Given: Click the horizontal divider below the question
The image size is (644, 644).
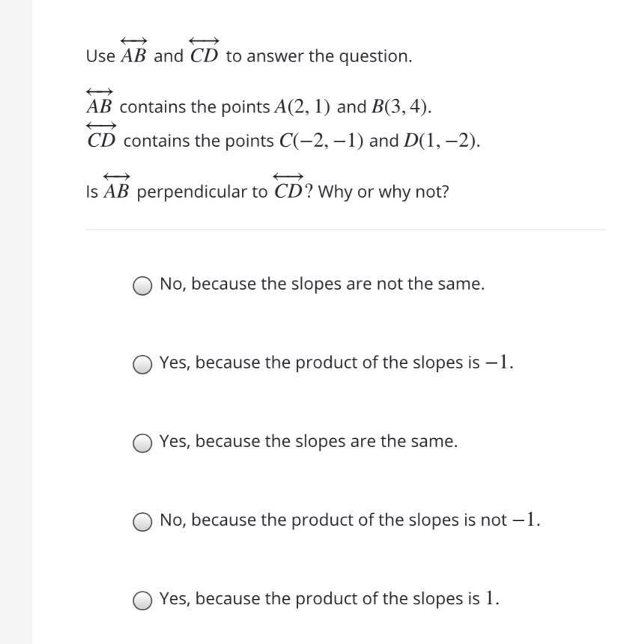Looking at the screenshot, I should [x=345, y=230].
